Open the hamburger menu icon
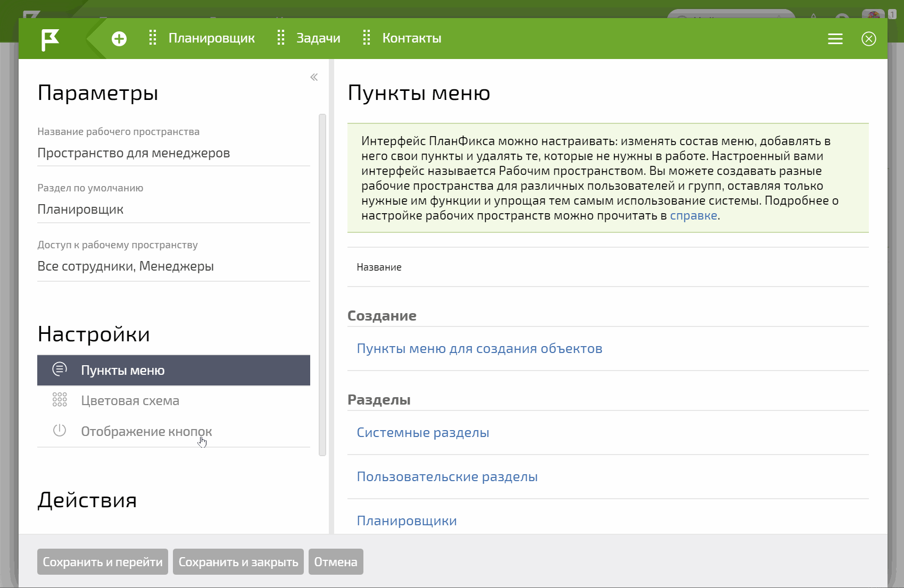 coord(835,39)
